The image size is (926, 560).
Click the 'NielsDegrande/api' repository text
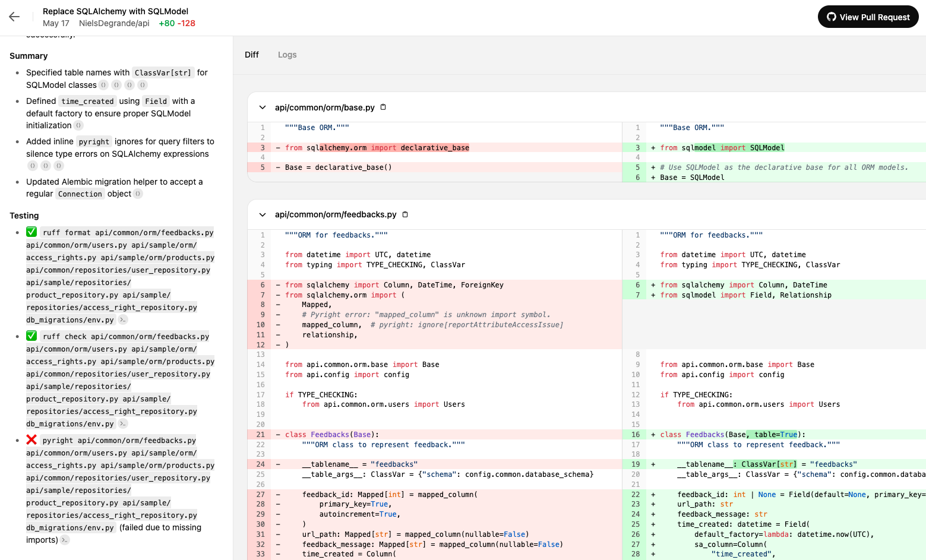point(114,23)
